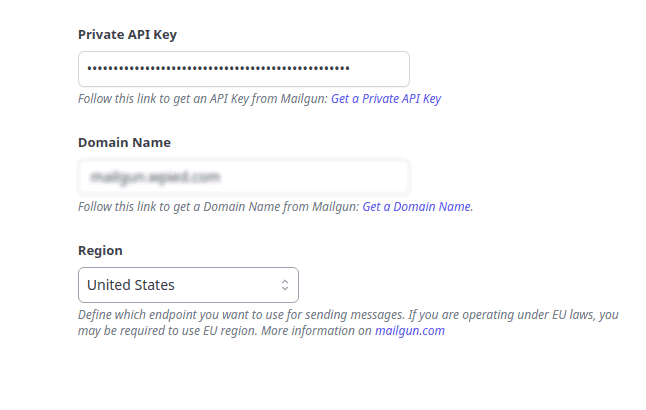
Task: Click the Region label
Action: tap(100, 251)
